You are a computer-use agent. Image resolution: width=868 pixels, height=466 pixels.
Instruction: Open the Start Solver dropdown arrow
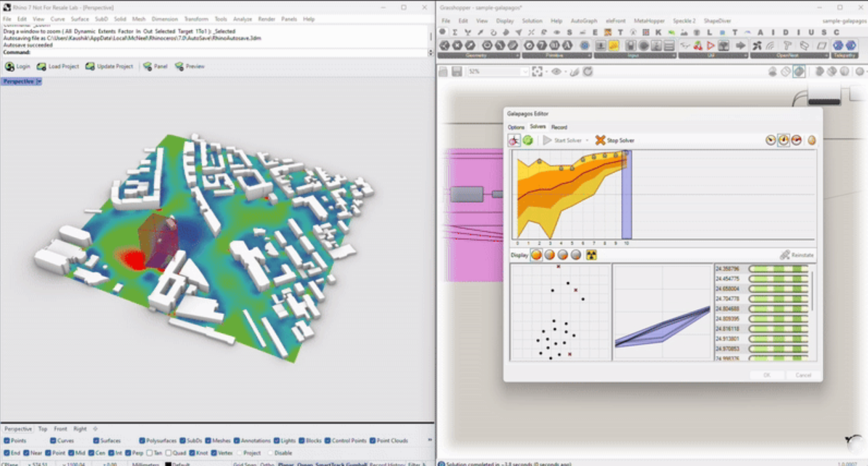[588, 140]
